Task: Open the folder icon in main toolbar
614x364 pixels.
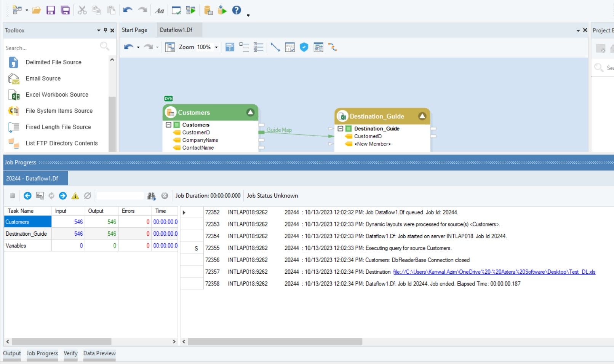Action: (37, 10)
